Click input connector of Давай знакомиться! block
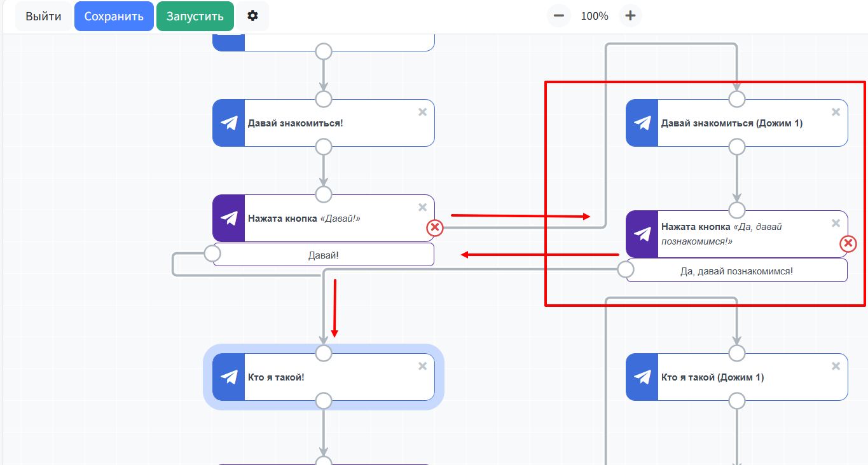Viewport: 868px width, 465px height. coord(324,99)
